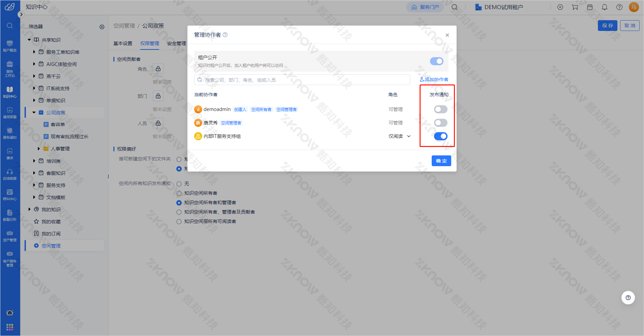The width and height of the screenshot is (644, 336).
Task: Expand the 燕千云 node
Action: (x=34, y=76)
